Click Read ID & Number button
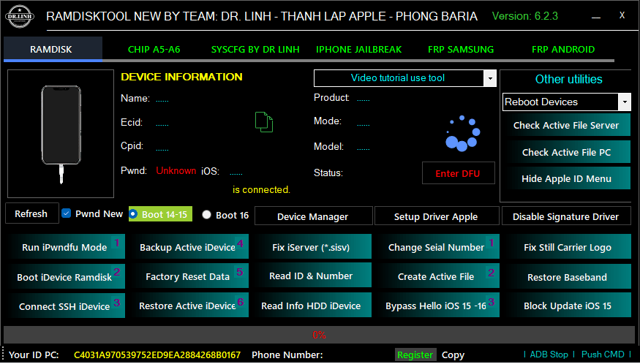The image size is (640, 364). click(314, 276)
